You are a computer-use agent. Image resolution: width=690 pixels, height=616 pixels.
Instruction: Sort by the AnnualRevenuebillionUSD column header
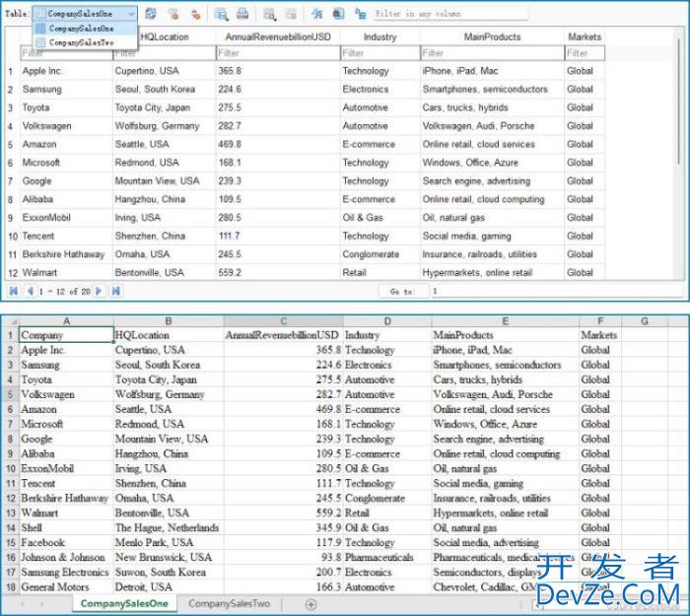[278, 37]
